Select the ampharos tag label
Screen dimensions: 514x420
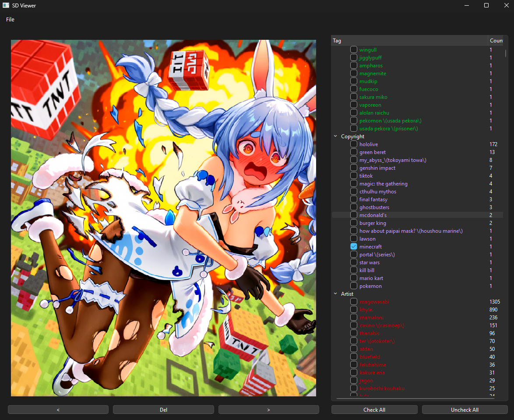click(371, 66)
